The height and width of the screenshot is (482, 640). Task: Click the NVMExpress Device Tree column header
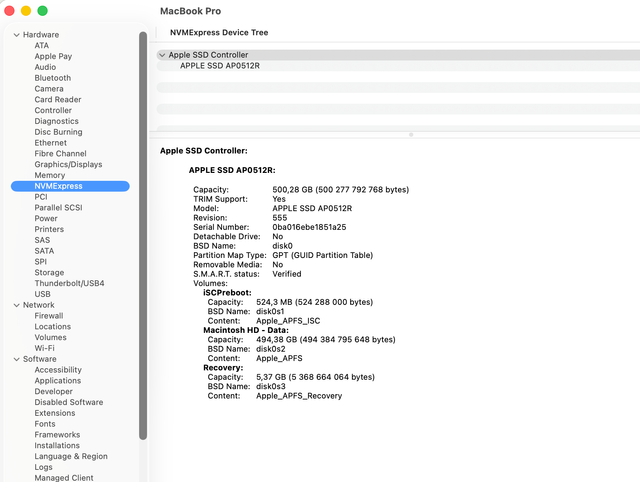[x=219, y=33]
